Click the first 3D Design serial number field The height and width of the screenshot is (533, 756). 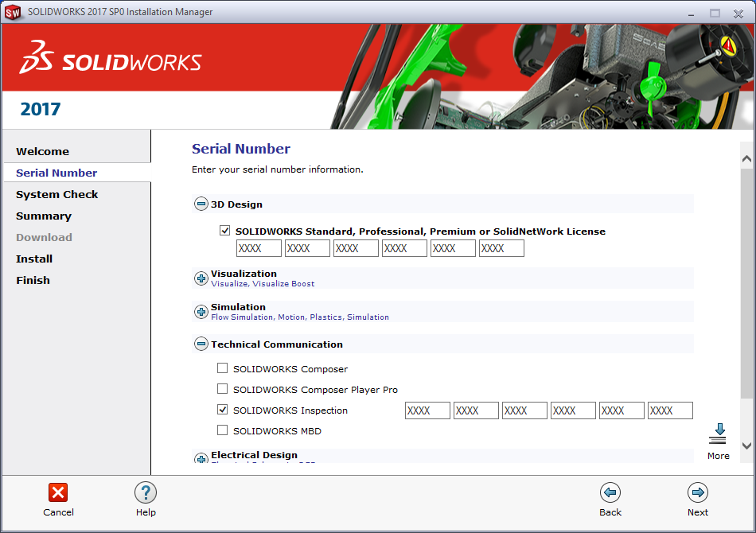click(x=259, y=248)
